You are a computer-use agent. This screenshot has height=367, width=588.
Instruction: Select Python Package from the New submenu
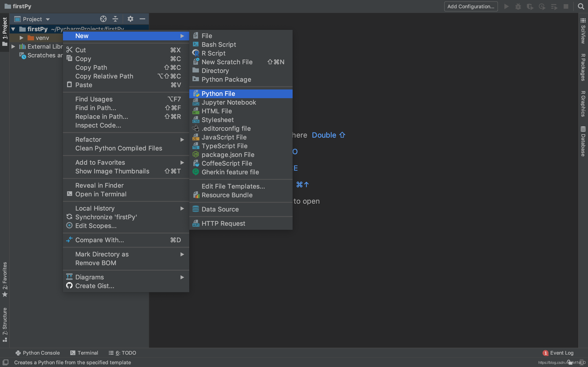226,79
